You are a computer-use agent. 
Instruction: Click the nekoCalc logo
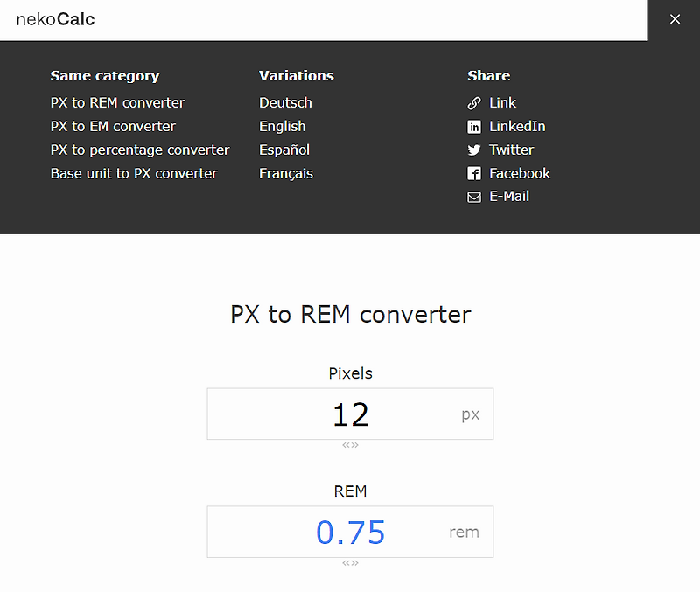point(55,19)
